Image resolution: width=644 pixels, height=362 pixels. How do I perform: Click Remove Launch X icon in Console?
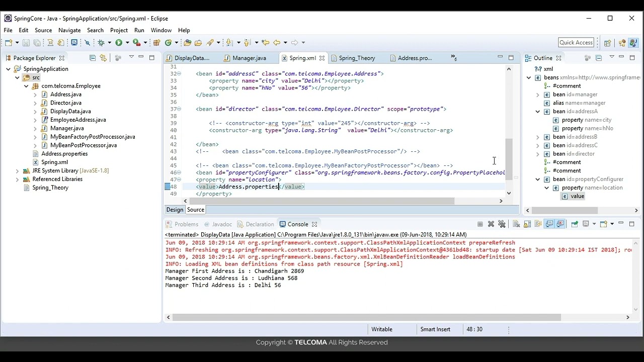(491, 224)
